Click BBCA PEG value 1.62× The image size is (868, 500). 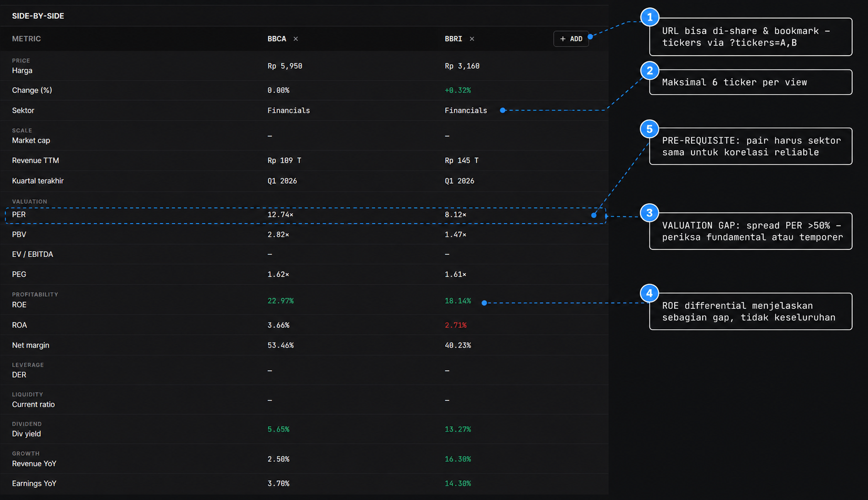[278, 275]
